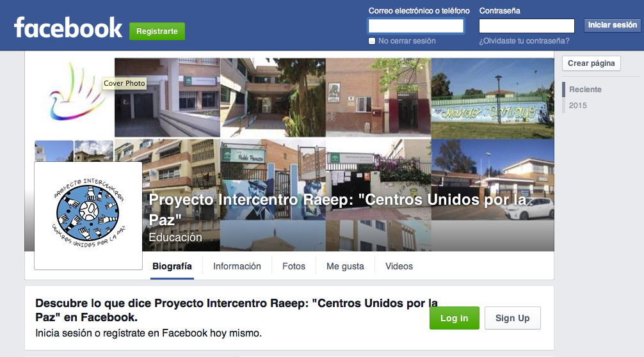Click the Facebook logo
Image resolution: width=644 pixels, height=357 pixels.
[68, 28]
